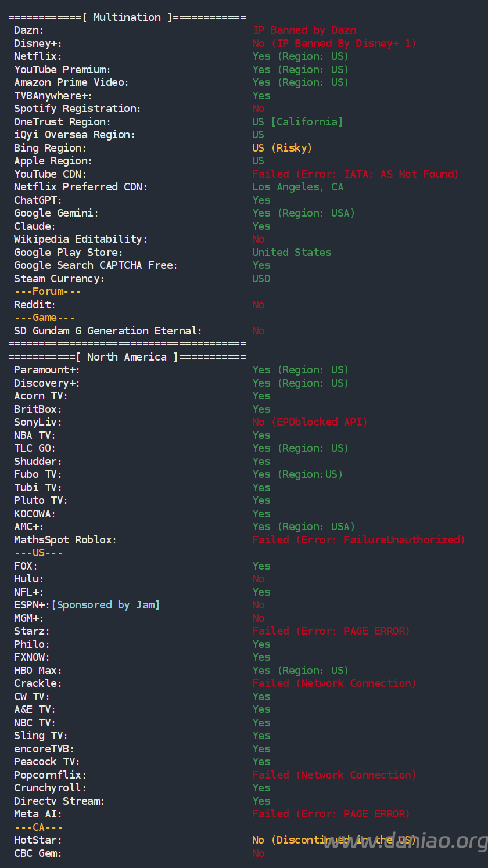Click the YouTube CDN failed error text
The width and height of the screenshot is (488, 868).
(x=355, y=174)
